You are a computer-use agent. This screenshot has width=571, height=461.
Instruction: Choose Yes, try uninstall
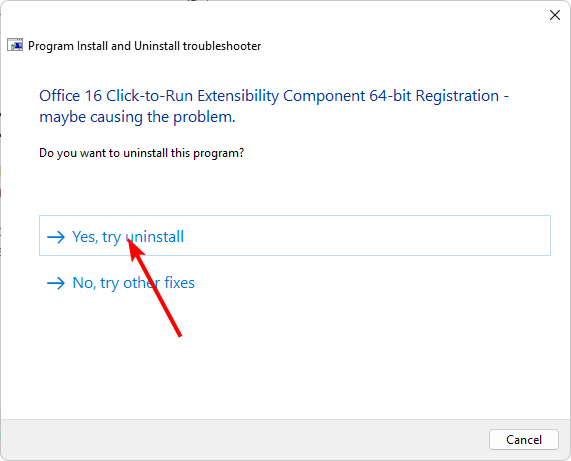click(295, 235)
